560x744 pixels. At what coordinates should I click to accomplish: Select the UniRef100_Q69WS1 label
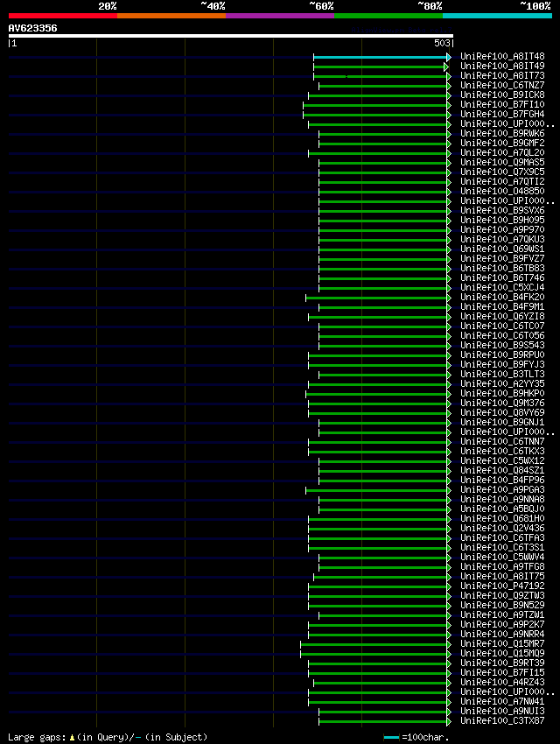[502, 249]
